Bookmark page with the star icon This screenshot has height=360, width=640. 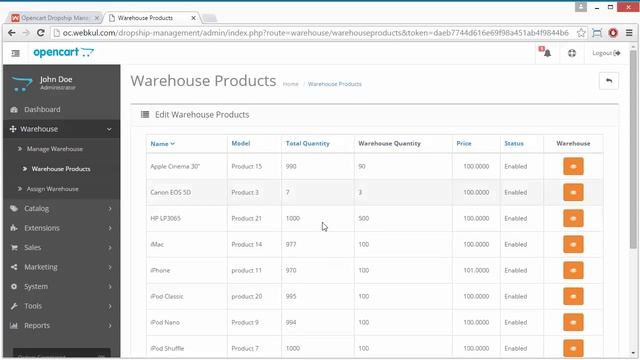581,33
